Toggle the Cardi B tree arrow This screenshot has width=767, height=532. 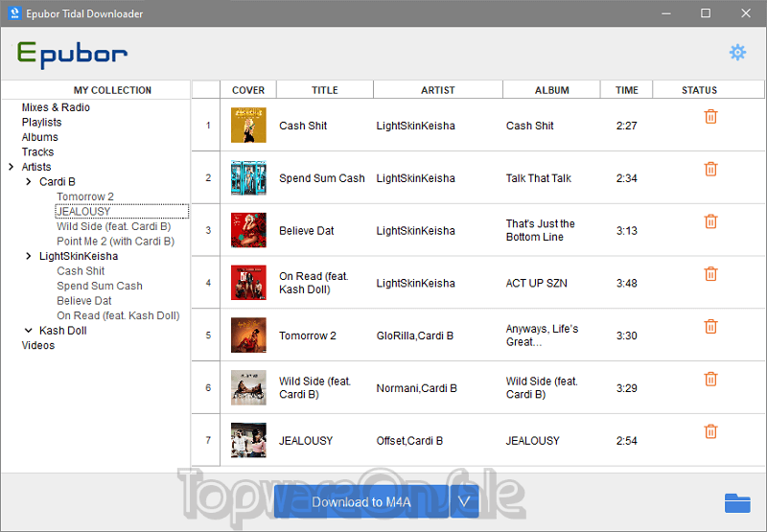point(29,182)
